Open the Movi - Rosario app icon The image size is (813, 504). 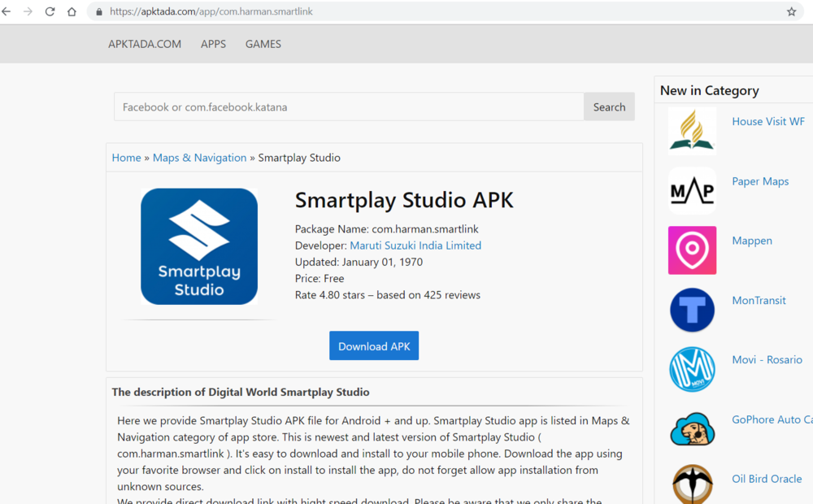point(692,369)
